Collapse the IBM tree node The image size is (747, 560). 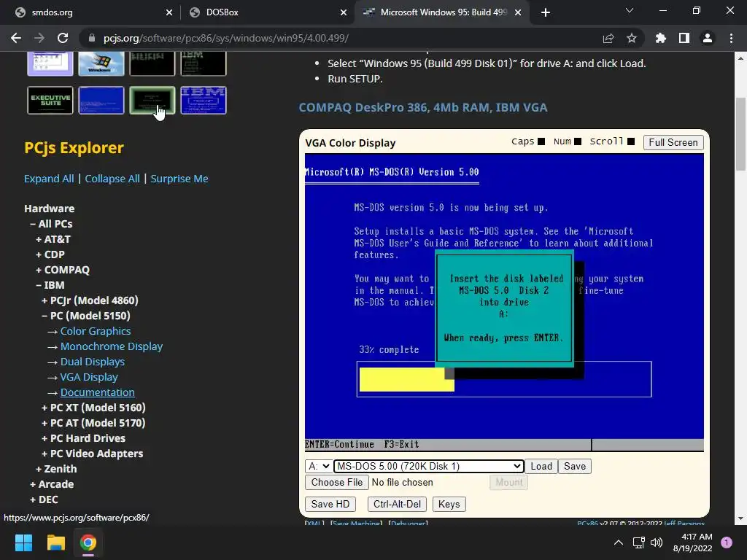50,285
